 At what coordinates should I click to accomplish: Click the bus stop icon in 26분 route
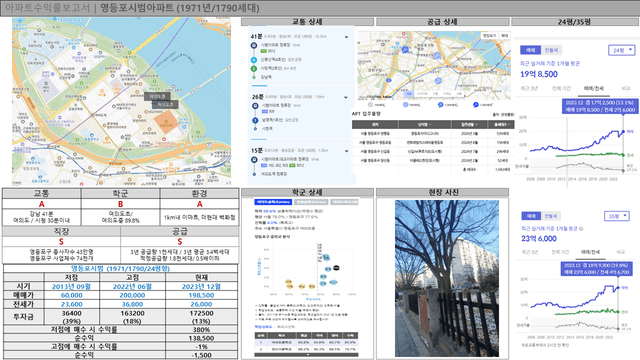pyautogui.click(x=255, y=106)
